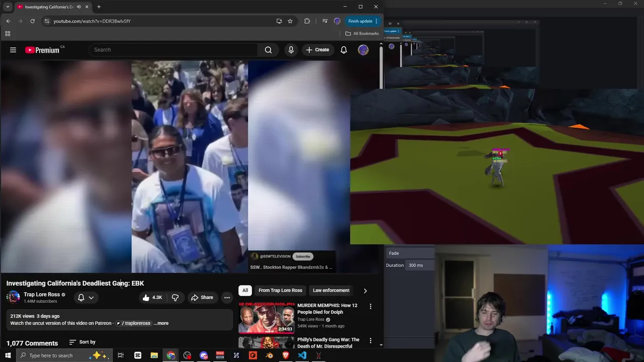Open the Windows Start menu
The height and width of the screenshot is (362, 644).
click(8, 355)
